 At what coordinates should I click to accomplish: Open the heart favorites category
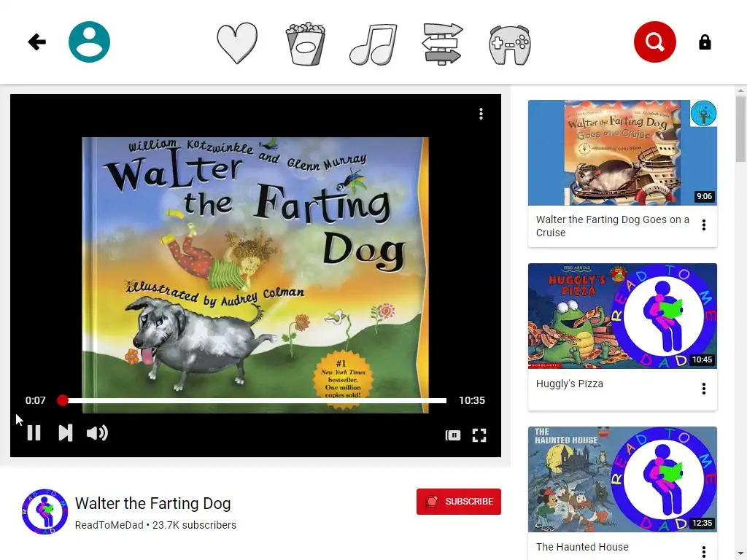[237, 43]
